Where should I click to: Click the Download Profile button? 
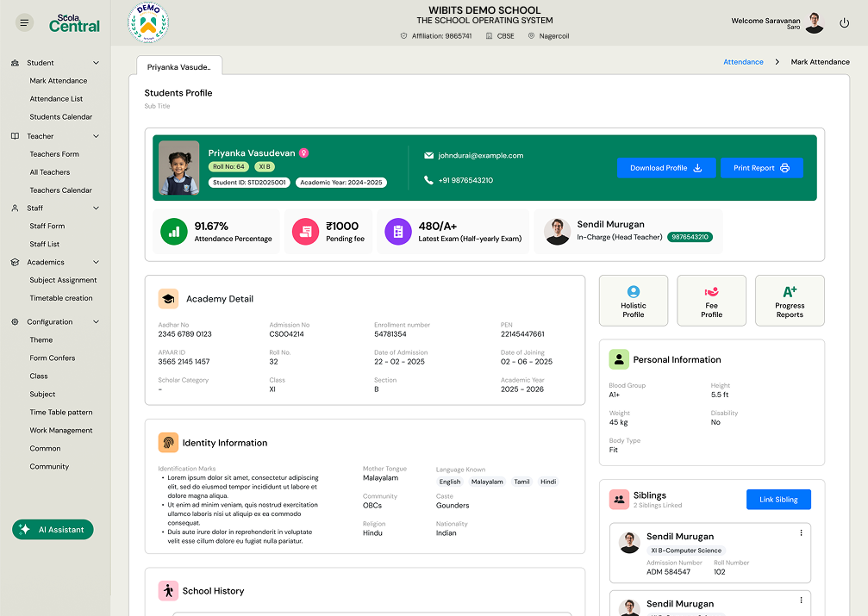point(666,168)
